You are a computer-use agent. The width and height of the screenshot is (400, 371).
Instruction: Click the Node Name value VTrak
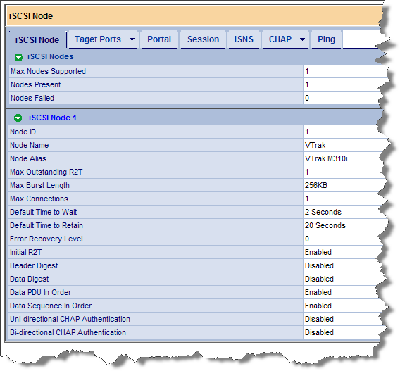[315, 145]
